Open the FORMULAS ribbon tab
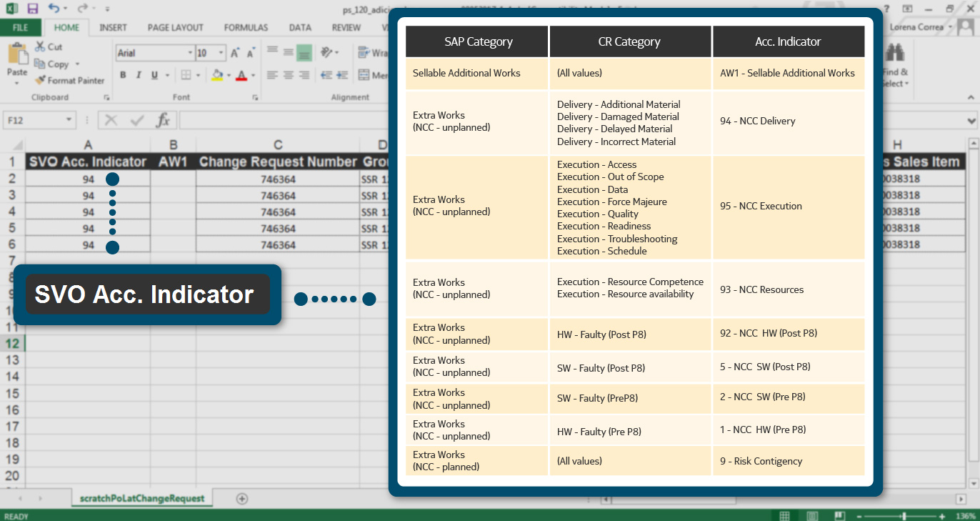Image resolution: width=980 pixels, height=521 pixels. pos(246,27)
